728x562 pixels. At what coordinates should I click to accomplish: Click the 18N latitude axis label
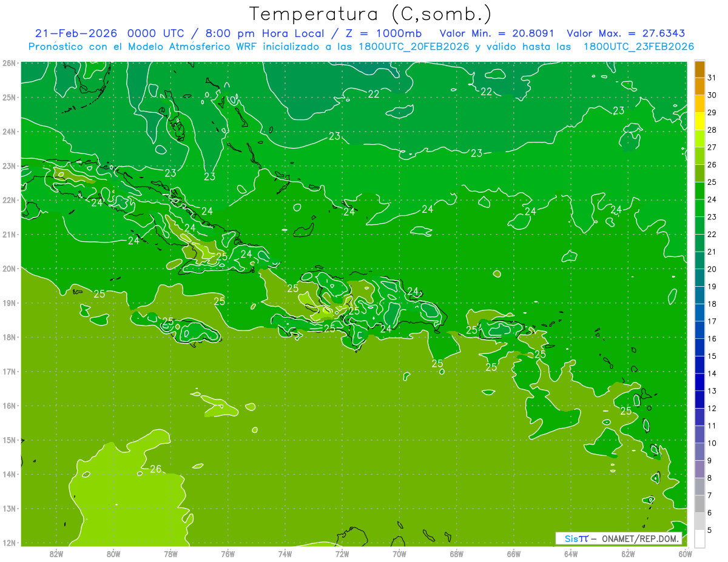8,337
